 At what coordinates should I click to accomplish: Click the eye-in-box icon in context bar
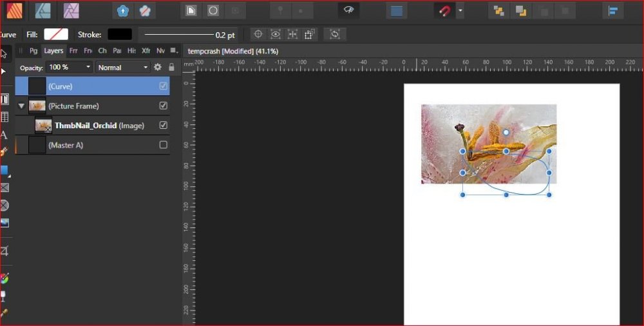tap(275, 35)
